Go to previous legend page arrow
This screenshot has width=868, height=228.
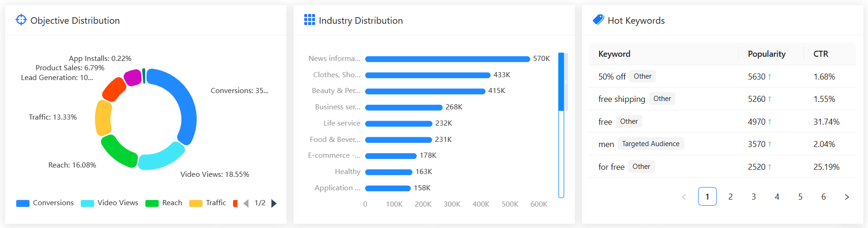point(246,203)
